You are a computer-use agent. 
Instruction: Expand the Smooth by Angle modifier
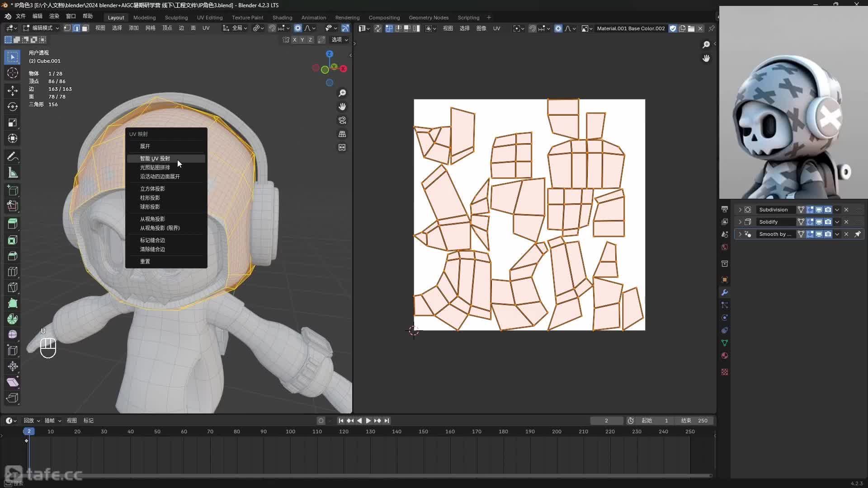click(740, 234)
